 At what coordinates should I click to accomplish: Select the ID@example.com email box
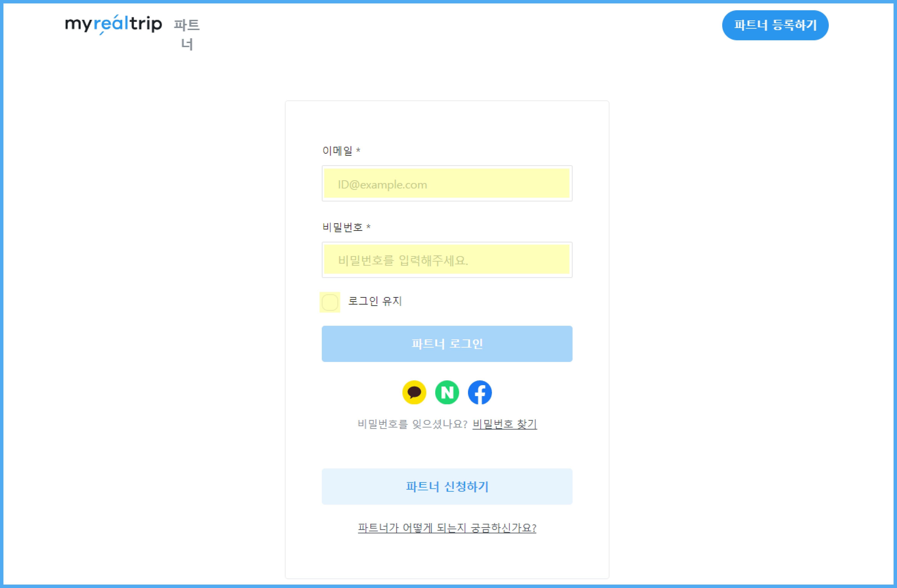(447, 184)
